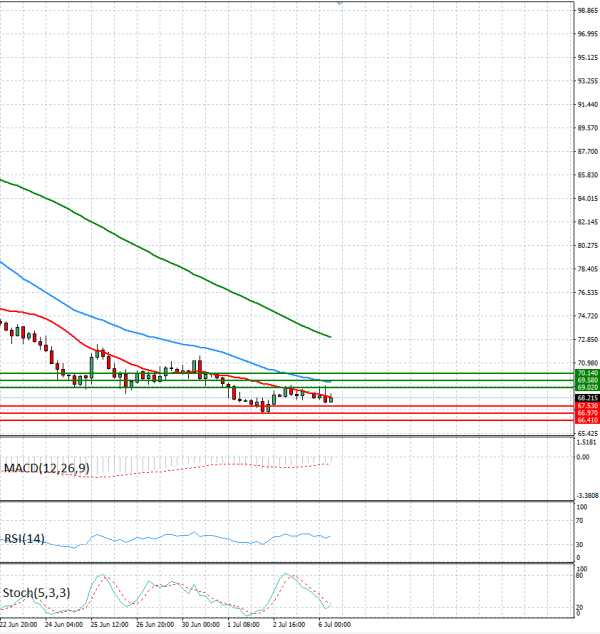Select the last candlestick on the chart
The image size is (600, 634).
[331, 399]
